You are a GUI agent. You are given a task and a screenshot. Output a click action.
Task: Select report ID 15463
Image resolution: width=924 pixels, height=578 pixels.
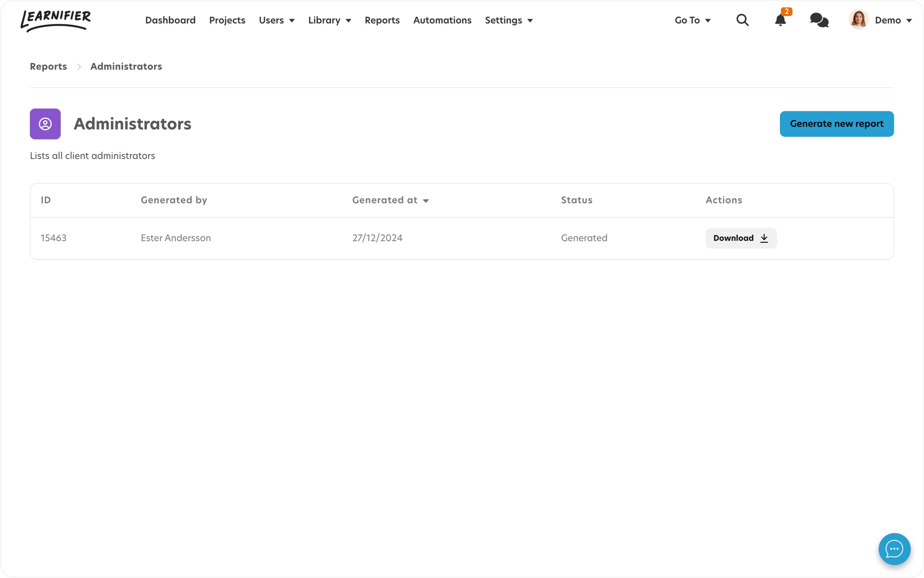click(x=54, y=238)
